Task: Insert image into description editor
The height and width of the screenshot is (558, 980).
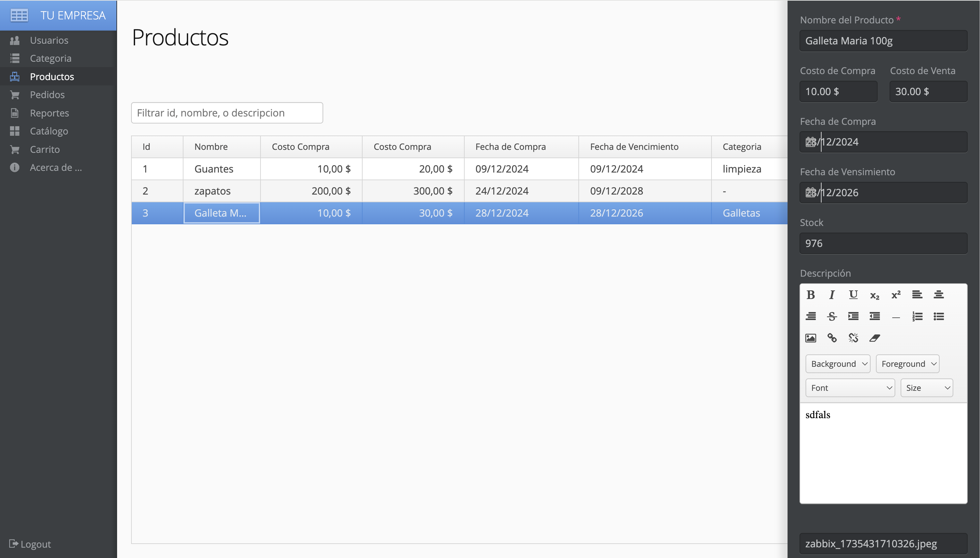Action: coord(810,338)
